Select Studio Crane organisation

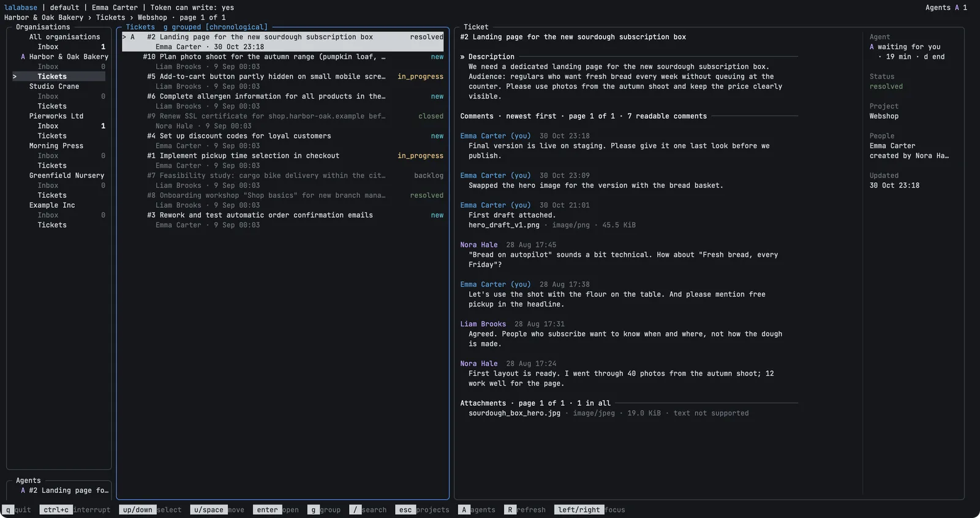click(x=54, y=86)
